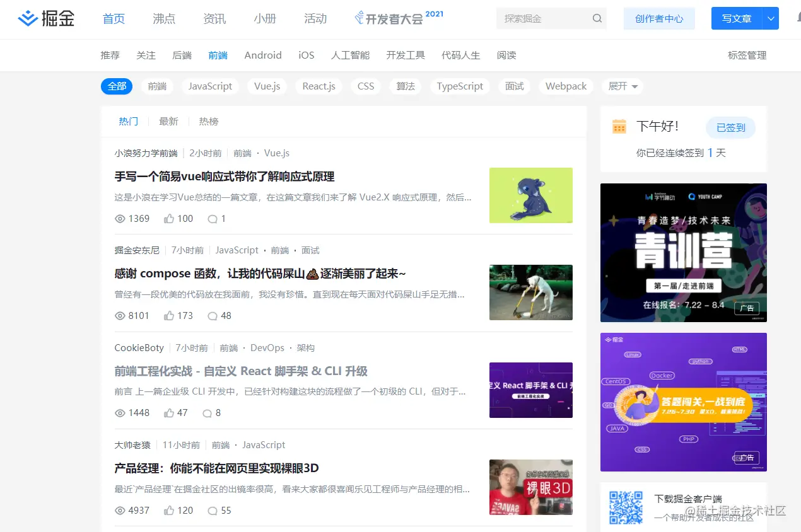The height and width of the screenshot is (532, 801).
Task: Filter by the 前端 tag pill
Action: point(157,86)
